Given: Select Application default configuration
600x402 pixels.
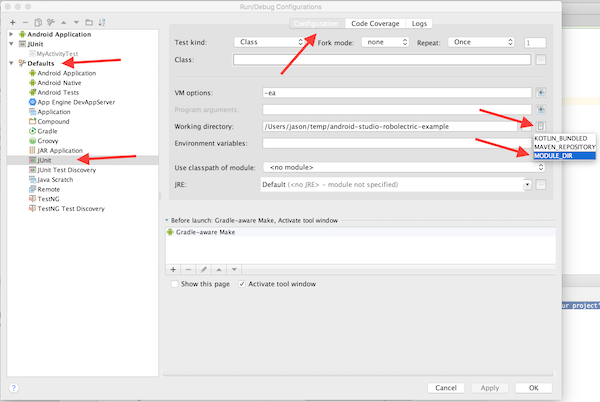Looking at the screenshot, I should pyautogui.click(x=54, y=112).
